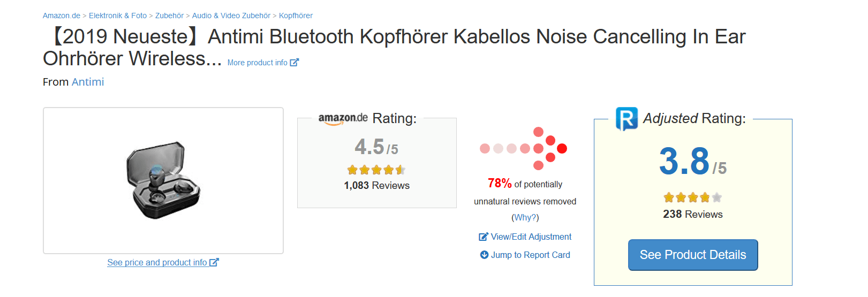Navigate to Audio & Video Zubehör
Viewport: 868px width, 297px height.
231,16
